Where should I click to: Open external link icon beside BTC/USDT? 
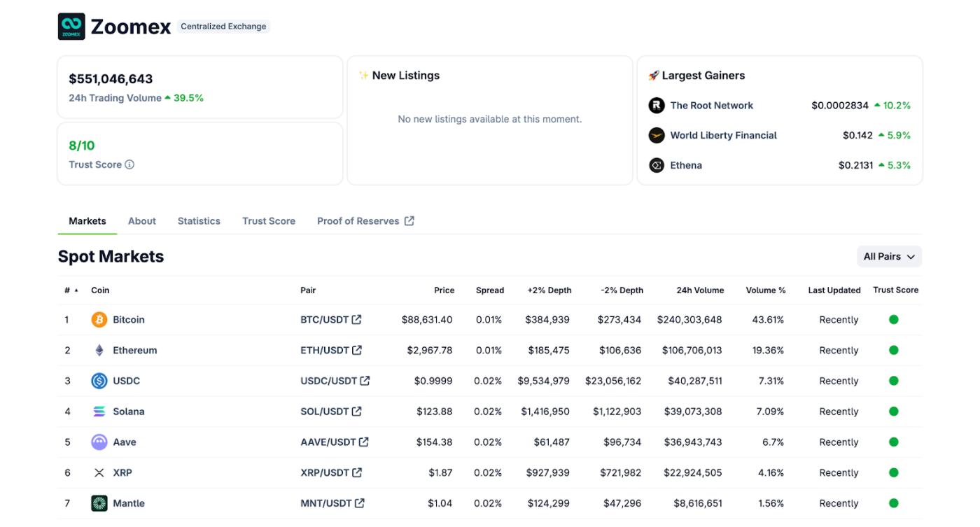point(357,320)
